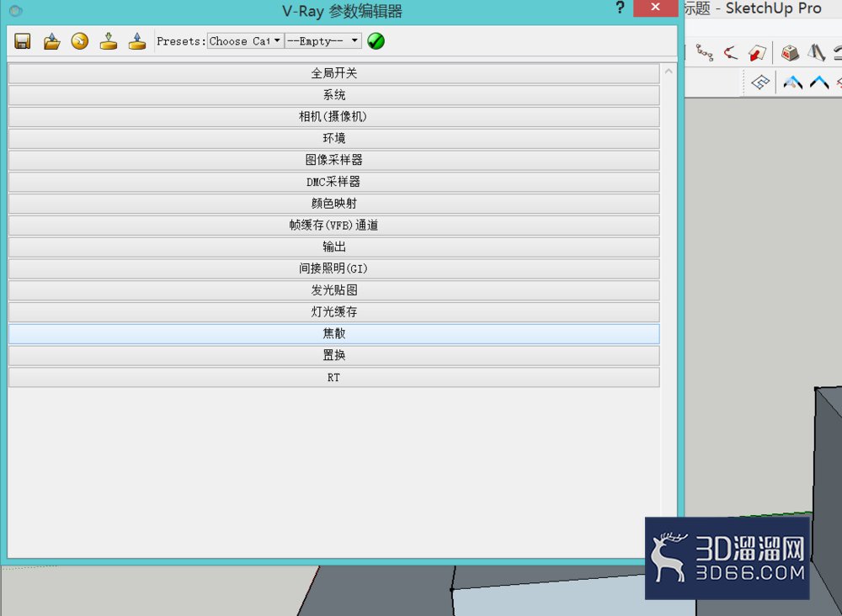The height and width of the screenshot is (616, 842).
Task: Expand the 灯光缓存 rollout
Action: coord(334,311)
